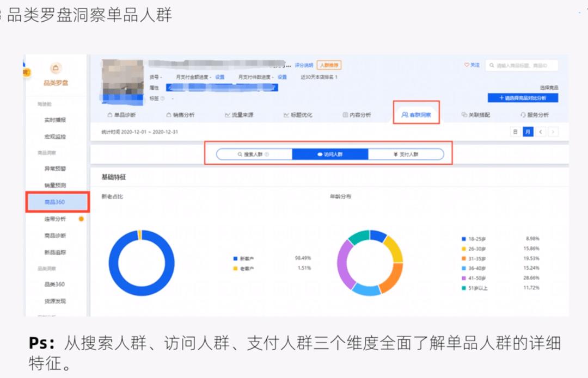Go to 商品360 in the sidebar

pyautogui.click(x=54, y=202)
